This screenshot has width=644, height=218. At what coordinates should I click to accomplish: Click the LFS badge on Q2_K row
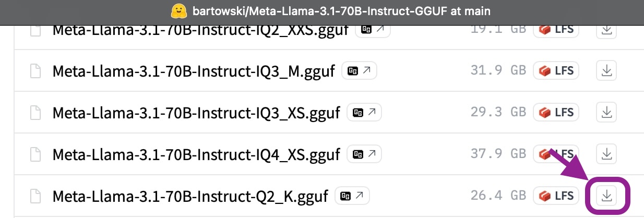(556, 196)
